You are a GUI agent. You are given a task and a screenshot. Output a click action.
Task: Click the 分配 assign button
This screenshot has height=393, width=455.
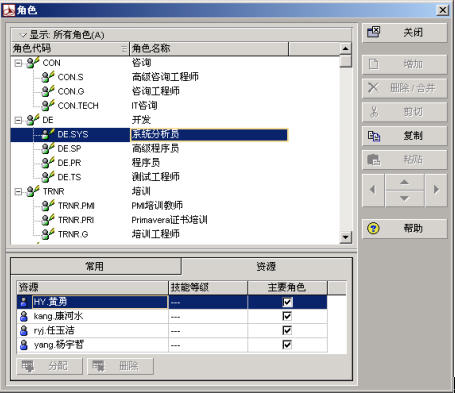pyautogui.click(x=49, y=366)
